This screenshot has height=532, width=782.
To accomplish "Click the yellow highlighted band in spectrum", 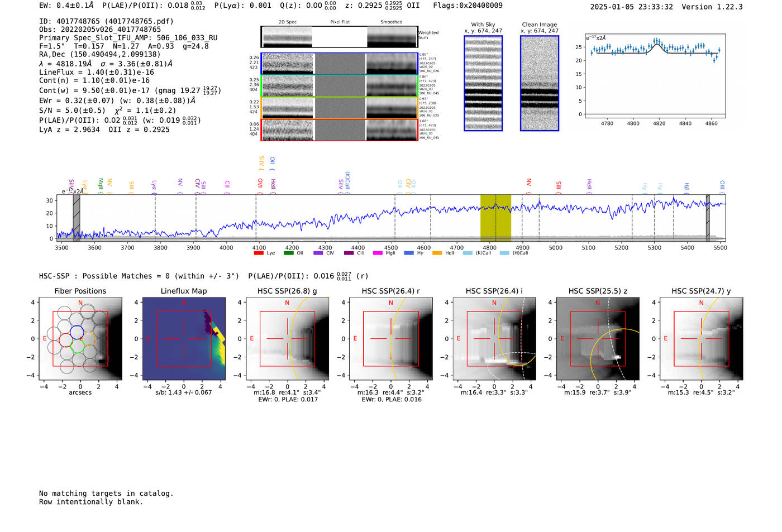I will point(495,218).
